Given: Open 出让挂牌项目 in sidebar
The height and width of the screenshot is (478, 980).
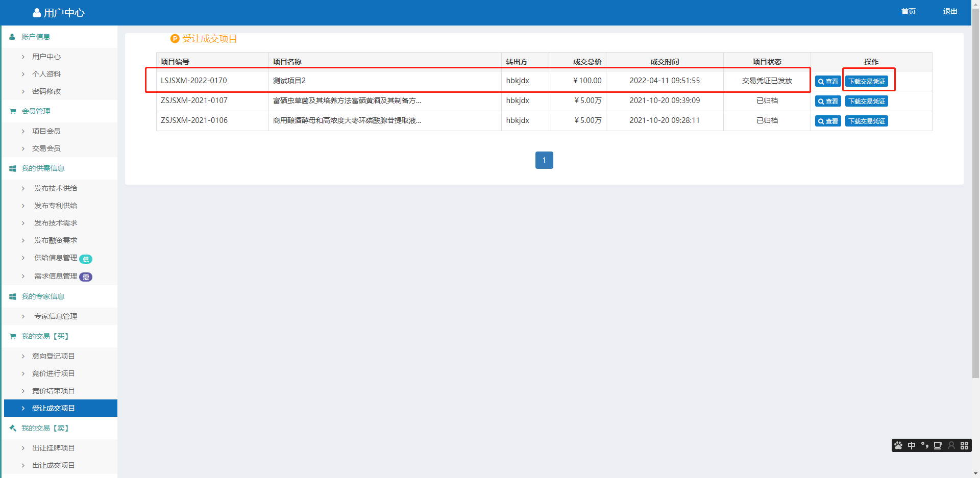Looking at the screenshot, I should click(54, 448).
